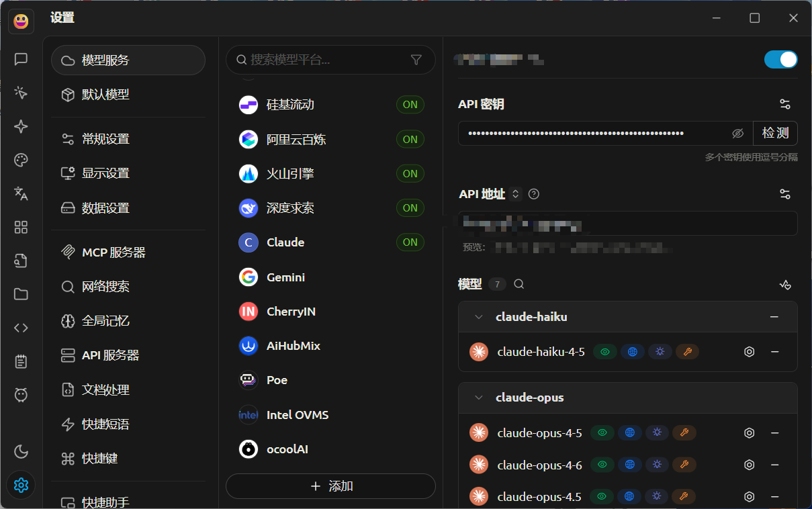
Task: Click web globe tag on claude-haiku-4-5
Action: click(632, 351)
